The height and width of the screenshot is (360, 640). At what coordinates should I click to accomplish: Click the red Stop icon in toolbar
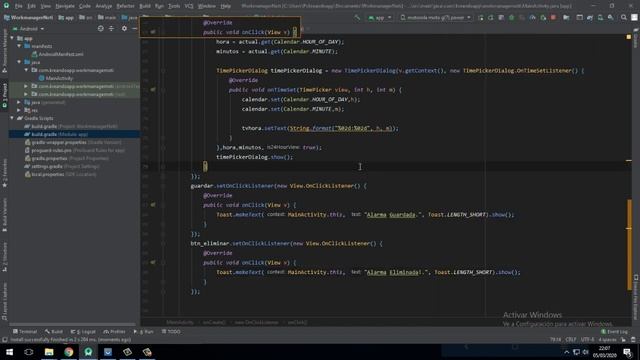pyautogui.click(x=553, y=18)
